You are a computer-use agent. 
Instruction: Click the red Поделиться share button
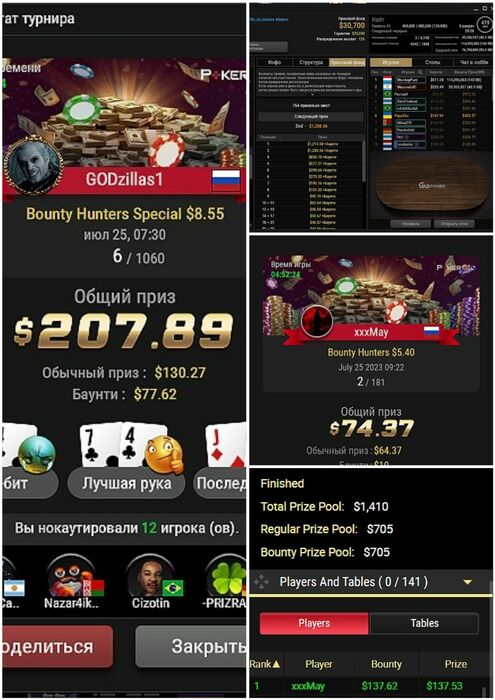(57, 646)
